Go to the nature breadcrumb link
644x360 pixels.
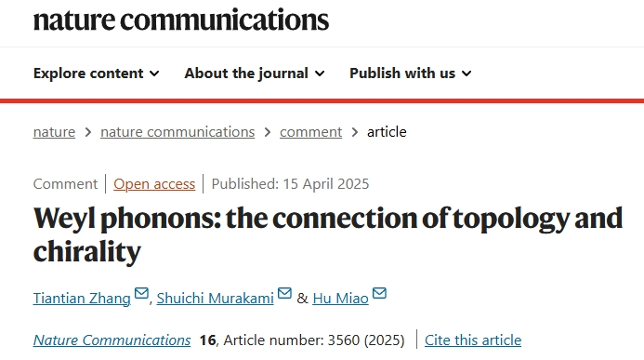click(x=54, y=132)
